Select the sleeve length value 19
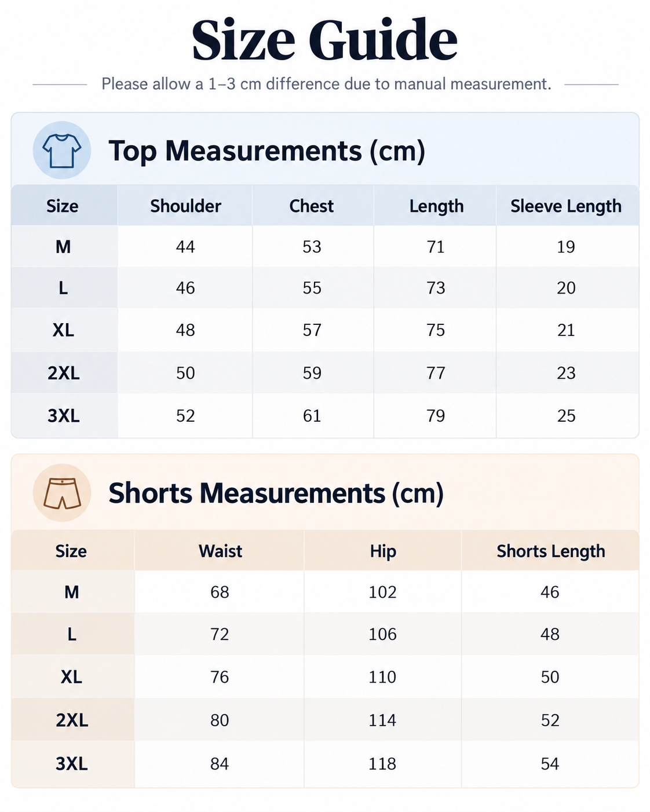This screenshot has height=812, width=650. [x=566, y=247]
